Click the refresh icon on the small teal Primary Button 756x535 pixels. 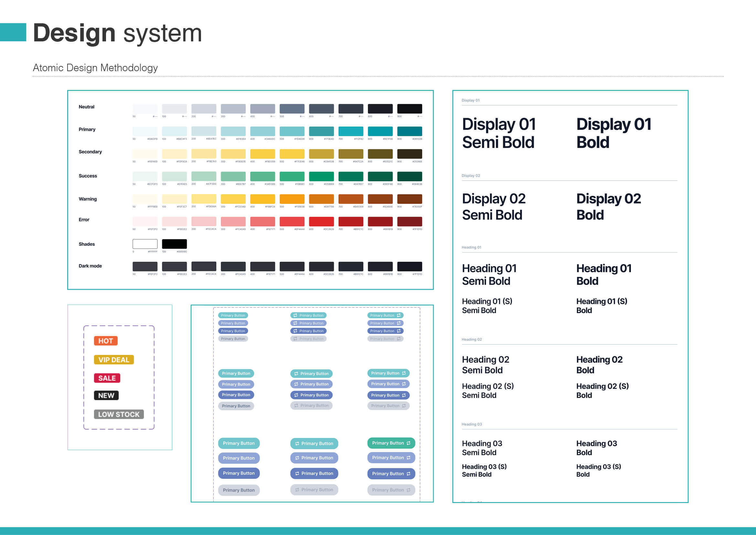tap(295, 315)
